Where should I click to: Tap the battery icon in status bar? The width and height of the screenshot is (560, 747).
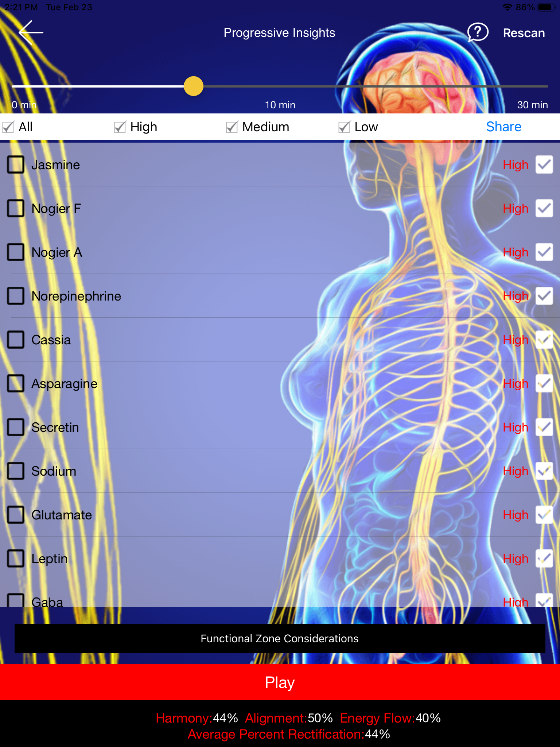pos(546,7)
